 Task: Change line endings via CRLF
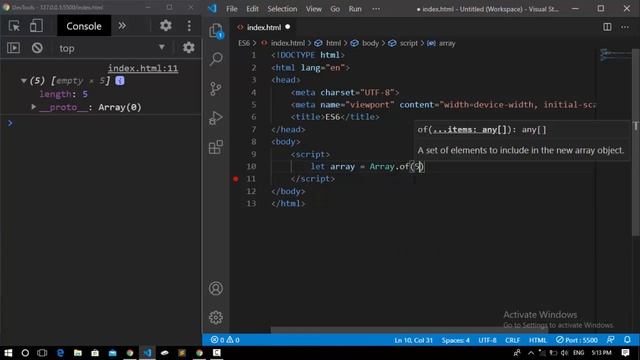pyautogui.click(x=512, y=340)
